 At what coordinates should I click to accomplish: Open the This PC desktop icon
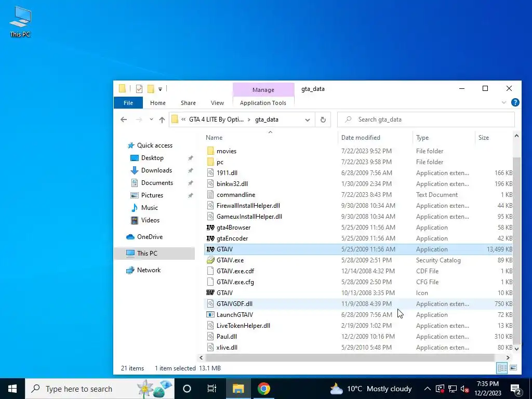tap(20, 22)
